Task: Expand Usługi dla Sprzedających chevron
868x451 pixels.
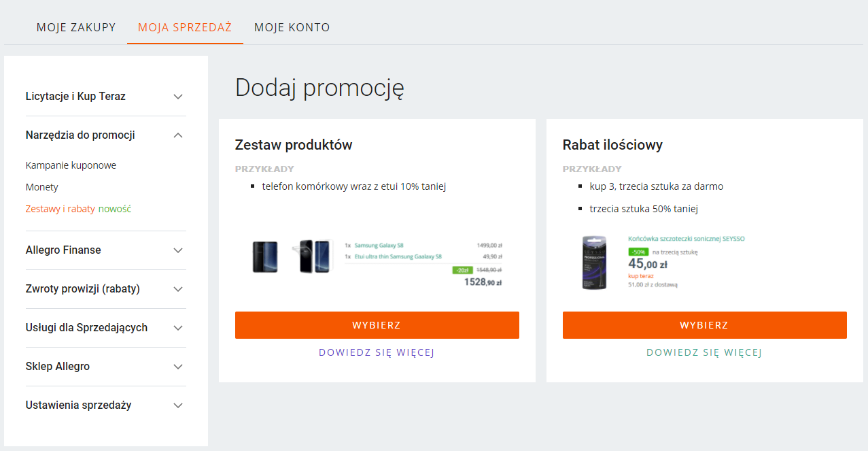Action: coord(178,328)
